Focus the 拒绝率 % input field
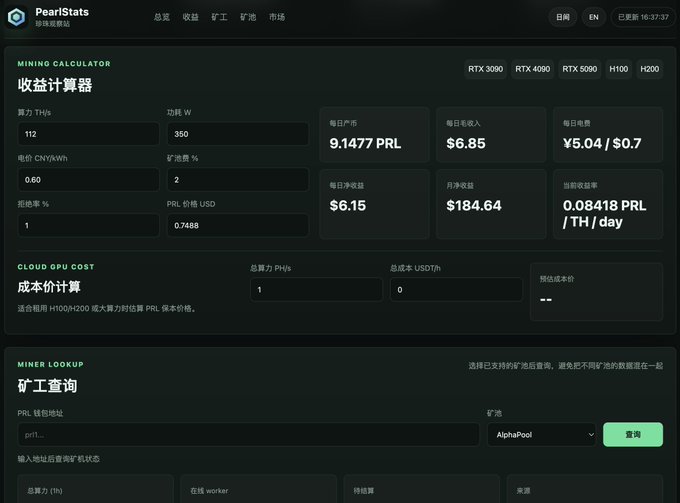This screenshot has width=680, height=503. (88, 225)
